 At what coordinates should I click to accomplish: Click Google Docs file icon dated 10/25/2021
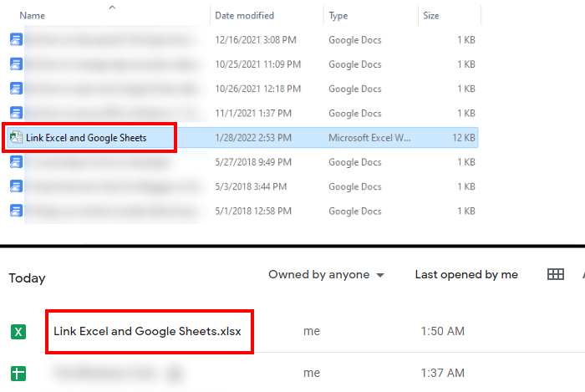point(16,64)
